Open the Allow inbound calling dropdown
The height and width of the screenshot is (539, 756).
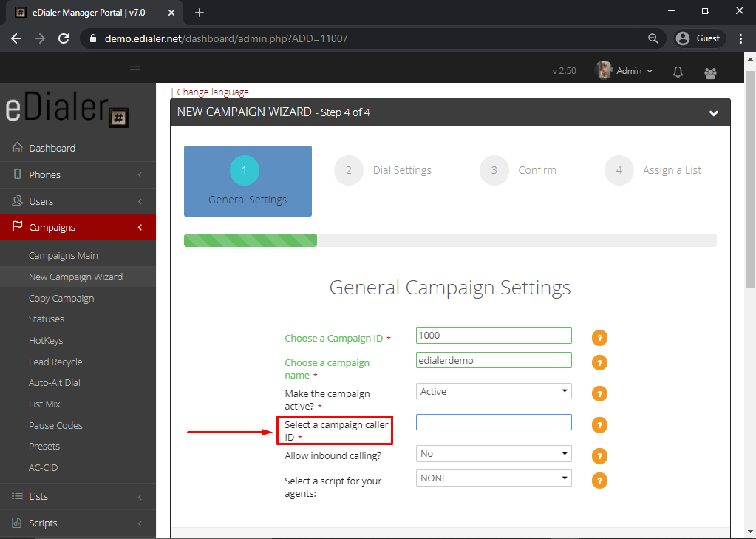[x=494, y=453]
